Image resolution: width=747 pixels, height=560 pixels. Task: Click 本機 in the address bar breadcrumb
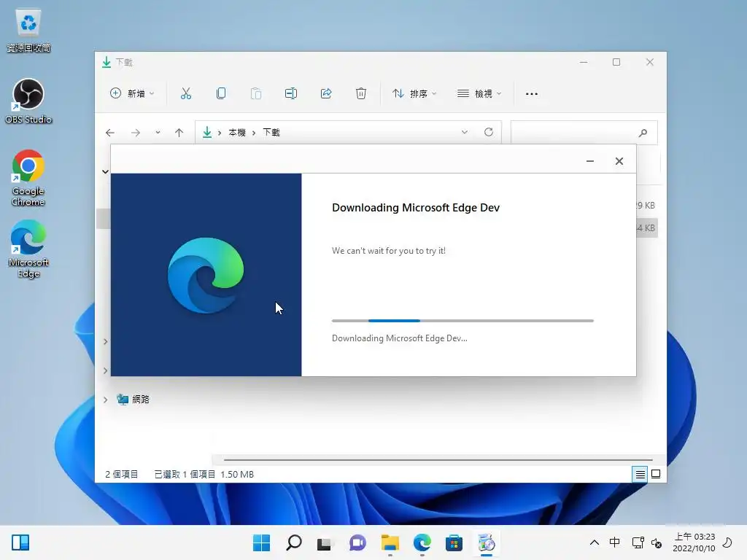[x=237, y=133]
